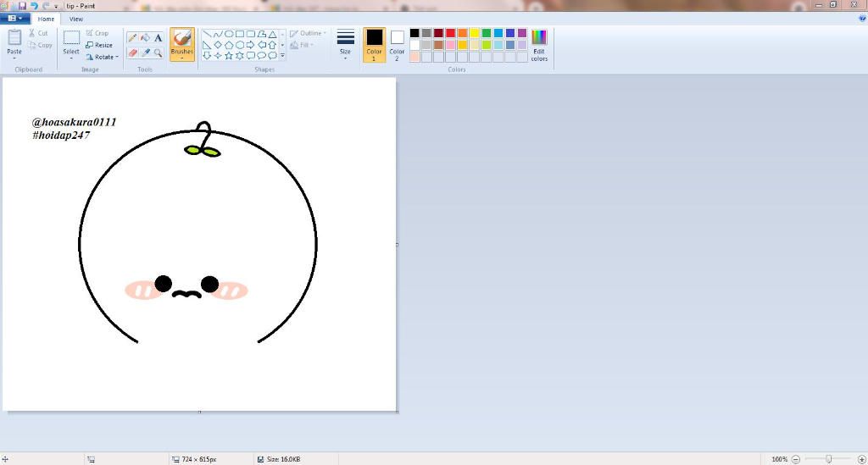The width and height of the screenshot is (868, 465).
Task: Switch to the Home tab
Action: [46, 19]
